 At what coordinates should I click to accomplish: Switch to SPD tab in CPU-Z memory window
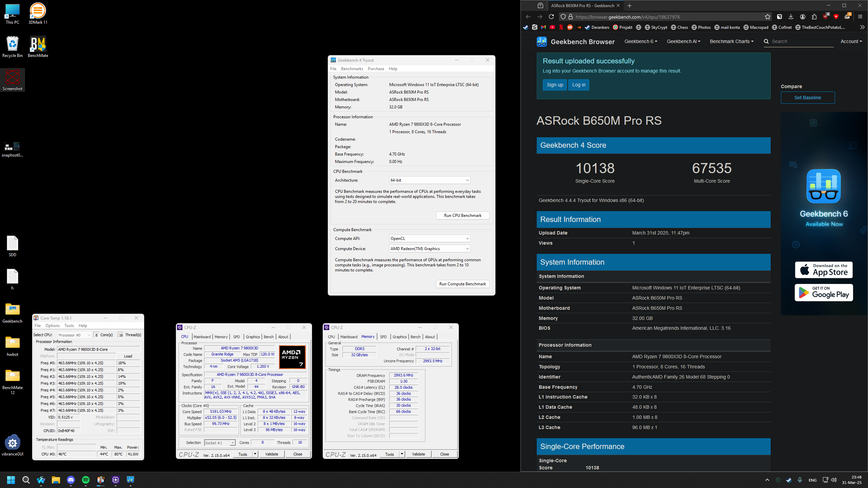[383, 337]
